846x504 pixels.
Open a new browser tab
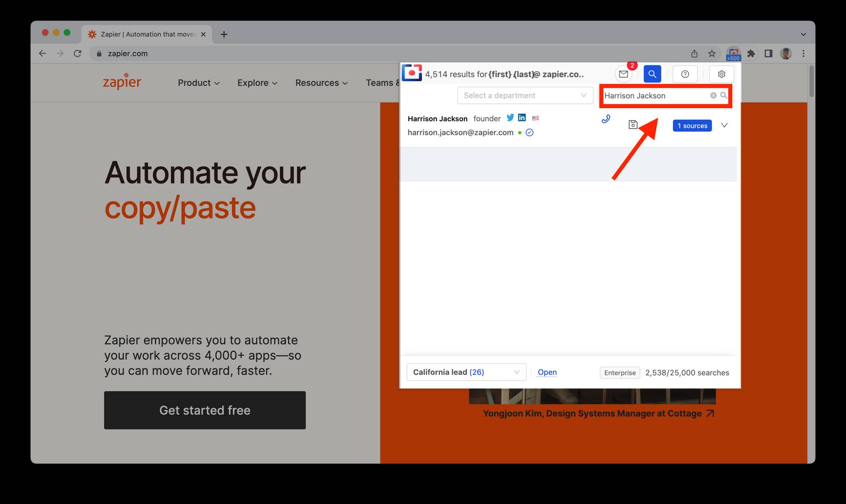224,34
